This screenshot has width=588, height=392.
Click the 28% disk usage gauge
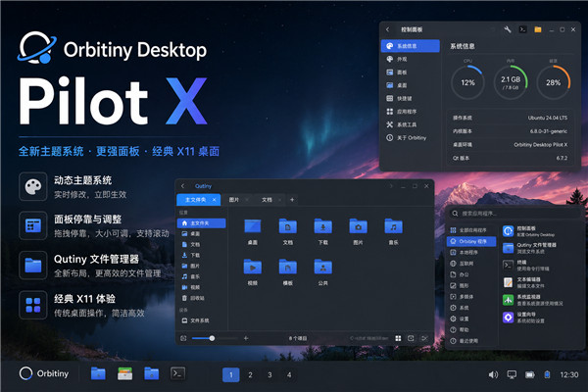click(x=553, y=82)
